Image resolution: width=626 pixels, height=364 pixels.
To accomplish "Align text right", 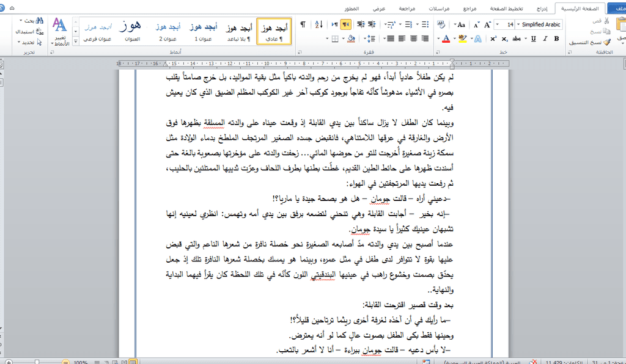I will point(425,38).
